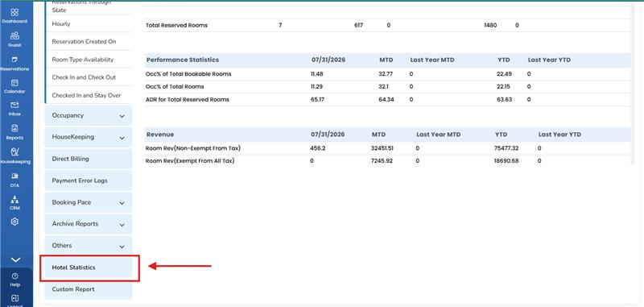Select the 32.1 occupancy MTD value
Screen dimensions: 644x307
(384, 87)
